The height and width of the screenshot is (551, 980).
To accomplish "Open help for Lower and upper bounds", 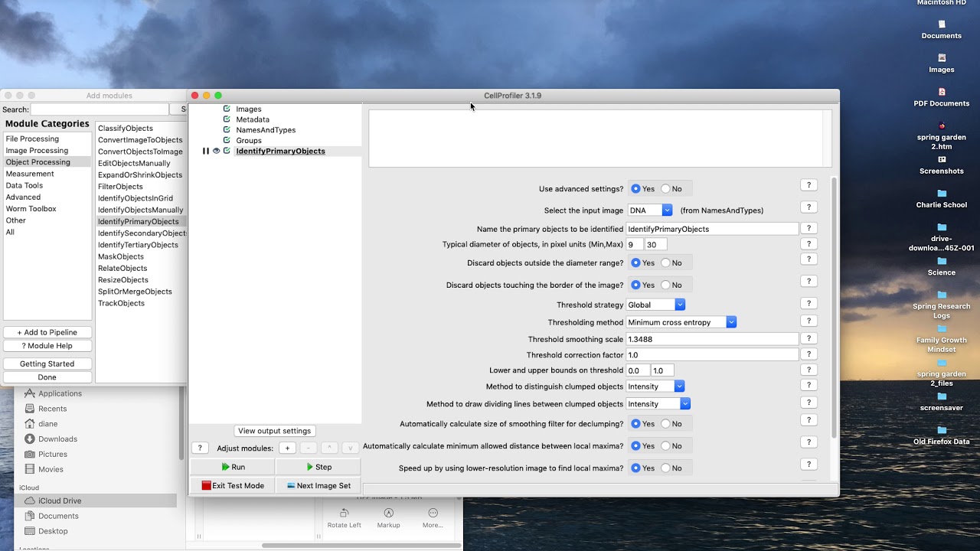I will 808,370.
